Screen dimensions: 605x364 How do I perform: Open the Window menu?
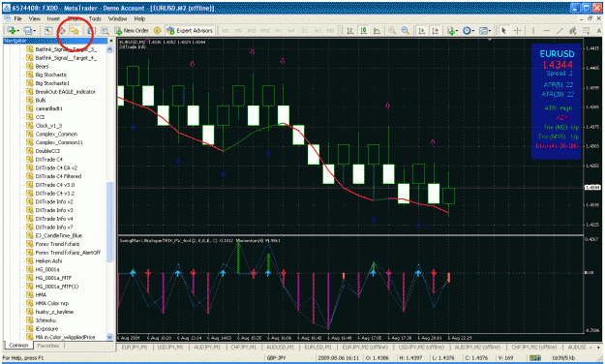(x=117, y=18)
